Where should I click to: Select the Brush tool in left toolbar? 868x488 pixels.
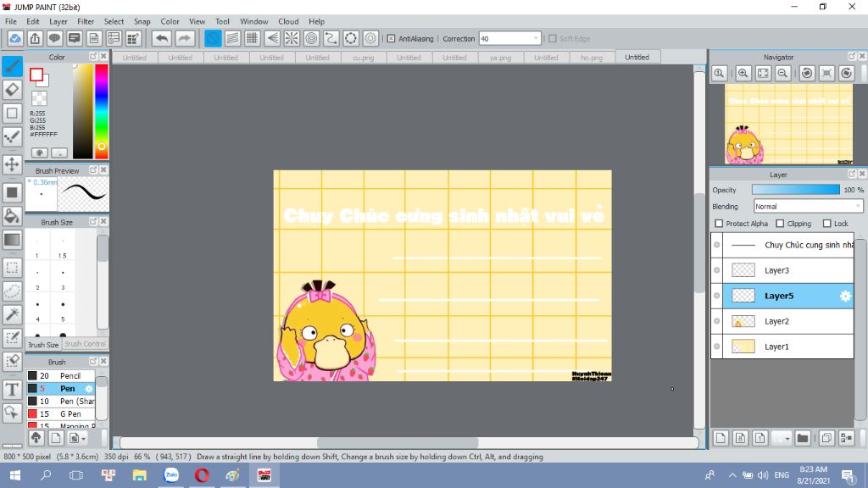pos(12,66)
